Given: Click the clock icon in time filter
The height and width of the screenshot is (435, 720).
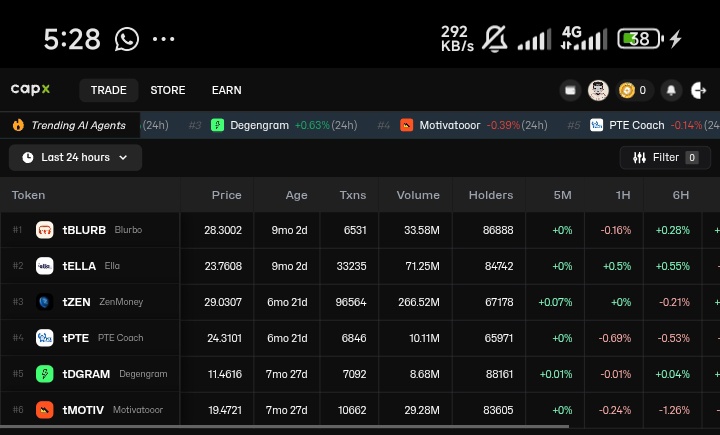Looking at the screenshot, I should click(x=28, y=158).
